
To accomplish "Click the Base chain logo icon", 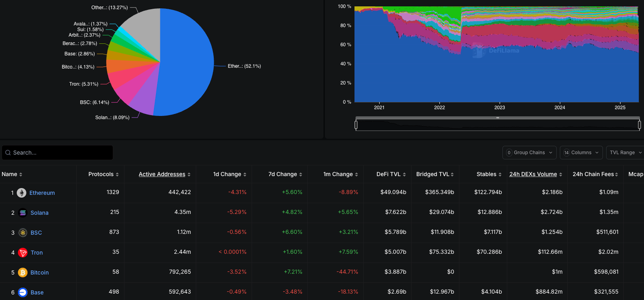I will [23, 292].
